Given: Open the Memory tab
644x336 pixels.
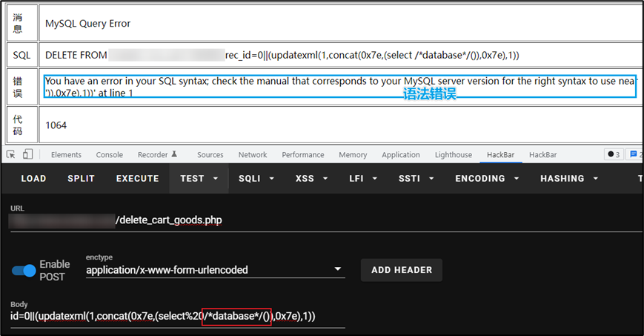Looking at the screenshot, I should tap(353, 154).
